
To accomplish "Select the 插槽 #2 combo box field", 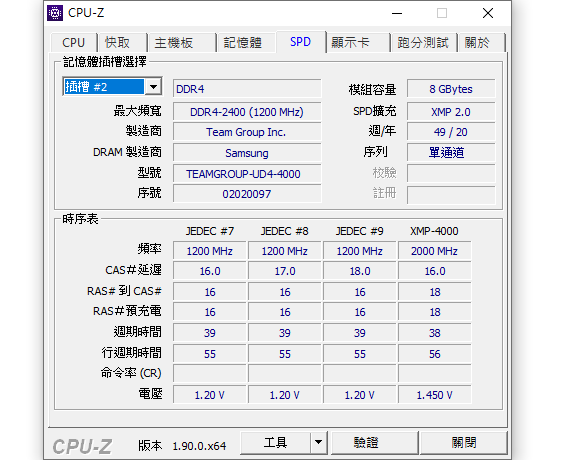I will coord(112,87).
